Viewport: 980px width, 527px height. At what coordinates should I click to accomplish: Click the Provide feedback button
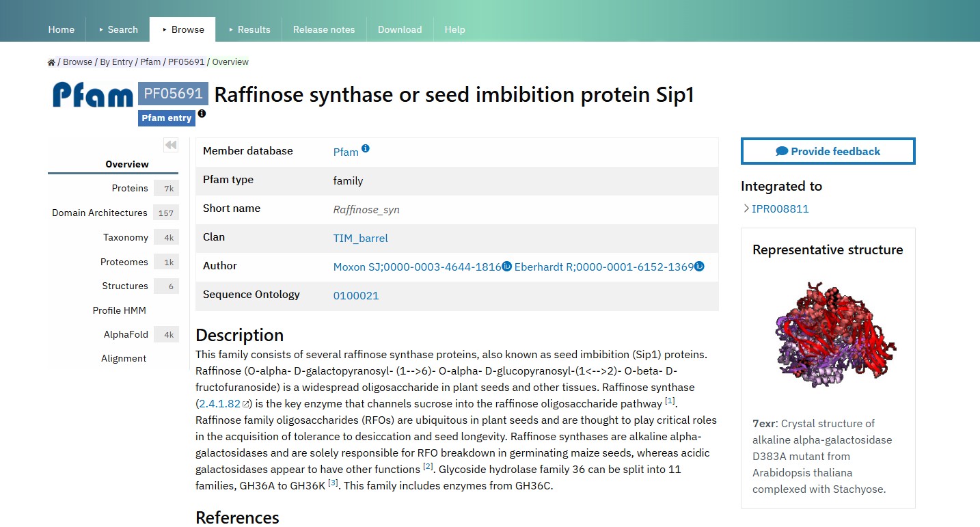[828, 151]
